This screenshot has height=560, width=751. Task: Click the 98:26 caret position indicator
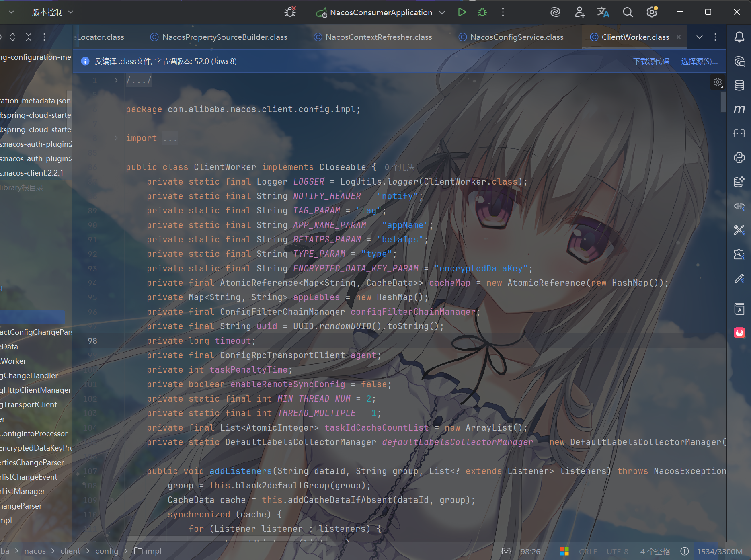530,551
